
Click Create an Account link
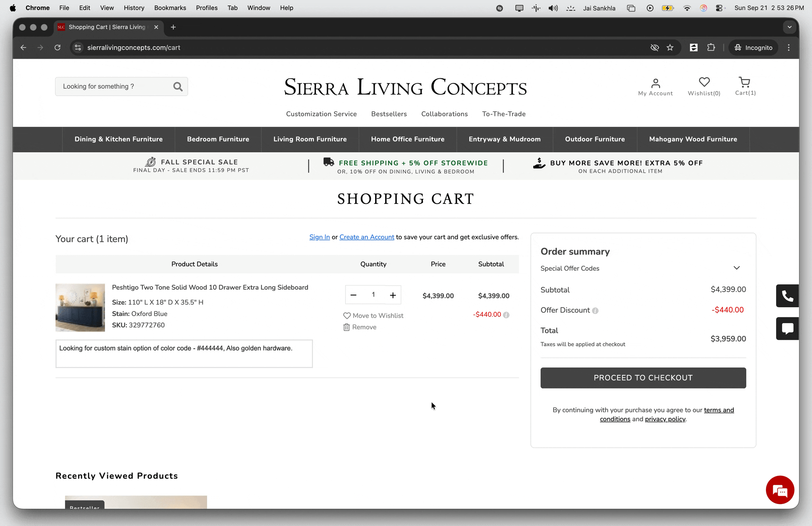pos(367,237)
